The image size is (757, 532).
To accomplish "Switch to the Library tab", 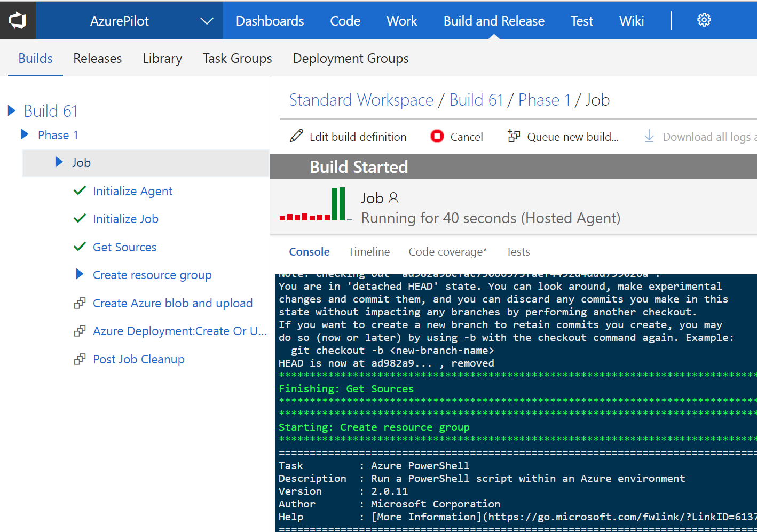I will (162, 58).
